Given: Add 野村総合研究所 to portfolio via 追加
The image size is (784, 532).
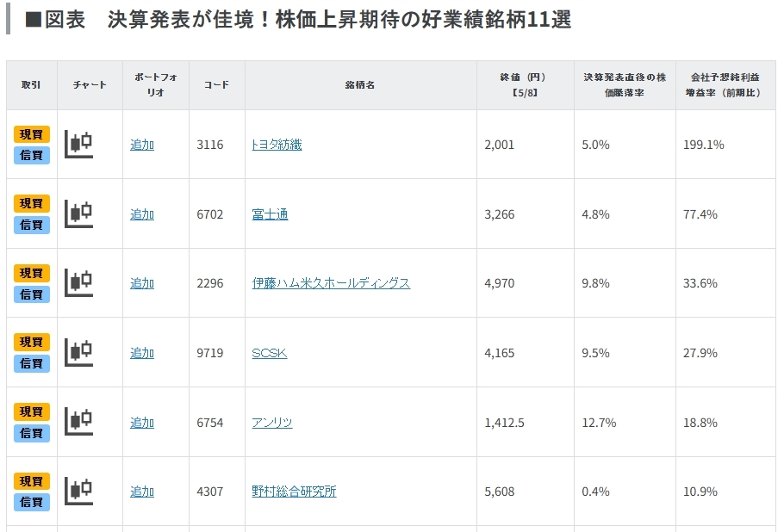Looking at the screenshot, I should [x=142, y=492].
